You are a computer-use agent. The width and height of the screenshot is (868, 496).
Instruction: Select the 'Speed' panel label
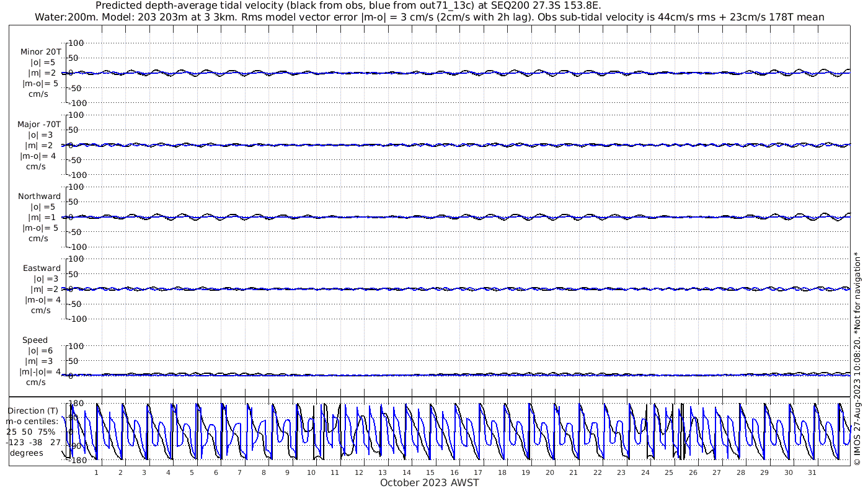click(35, 340)
